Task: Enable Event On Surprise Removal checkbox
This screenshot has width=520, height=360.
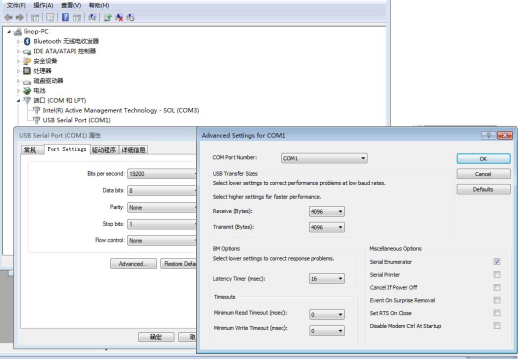Action: point(497,300)
